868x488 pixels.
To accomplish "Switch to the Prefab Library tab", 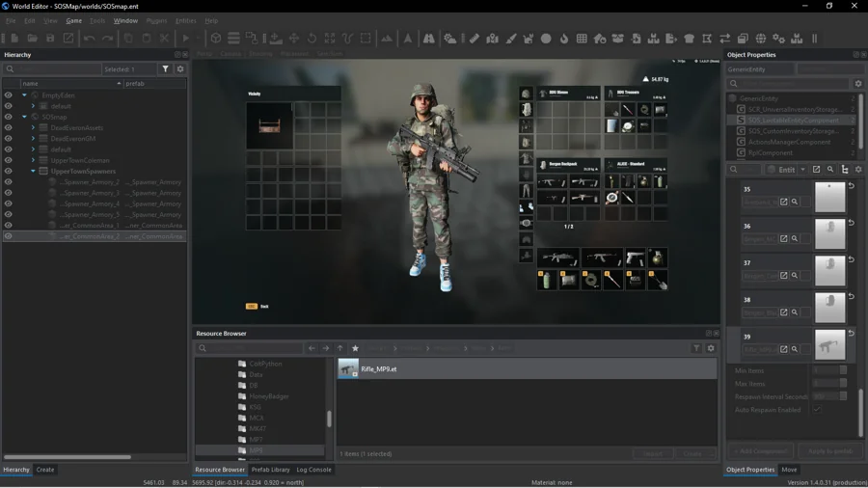I will click(x=270, y=469).
